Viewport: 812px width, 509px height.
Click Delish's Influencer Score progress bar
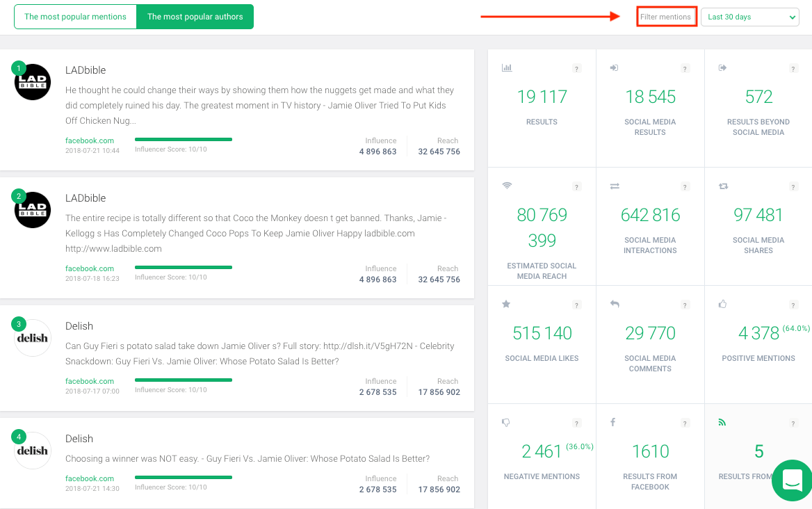point(183,380)
